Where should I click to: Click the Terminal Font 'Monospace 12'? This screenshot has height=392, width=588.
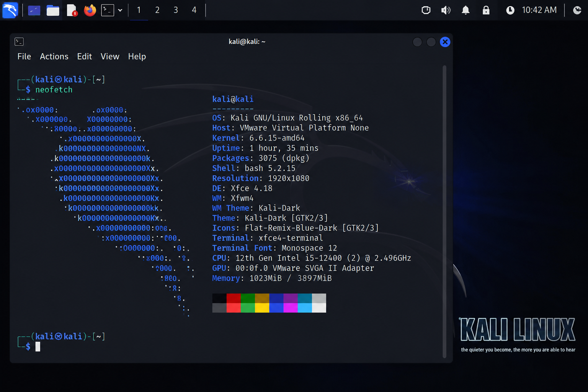point(309,248)
